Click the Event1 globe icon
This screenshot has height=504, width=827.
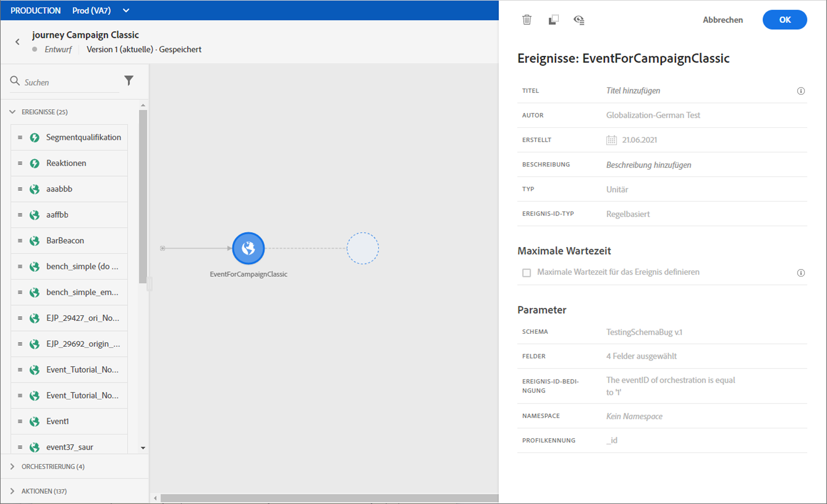pyautogui.click(x=34, y=422)
